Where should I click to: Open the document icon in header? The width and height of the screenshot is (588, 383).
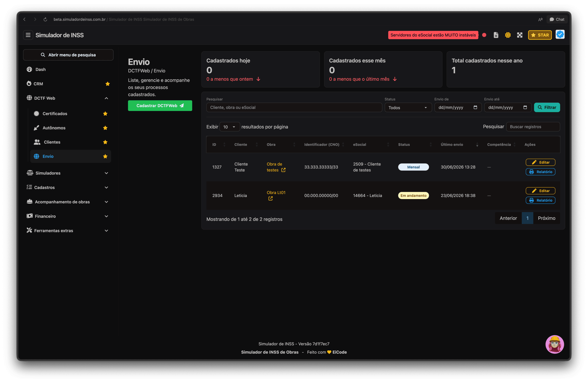(x=496, y=35)
